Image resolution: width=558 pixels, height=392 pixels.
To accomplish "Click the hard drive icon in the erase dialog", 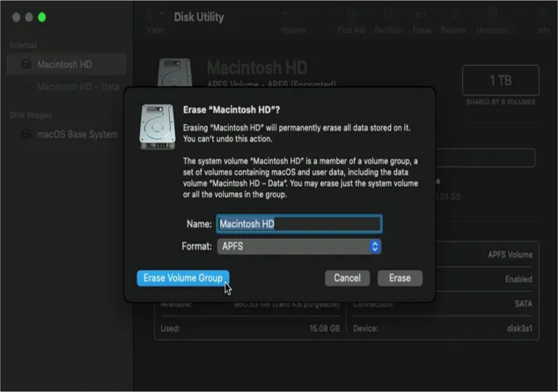I will point(157,127).
